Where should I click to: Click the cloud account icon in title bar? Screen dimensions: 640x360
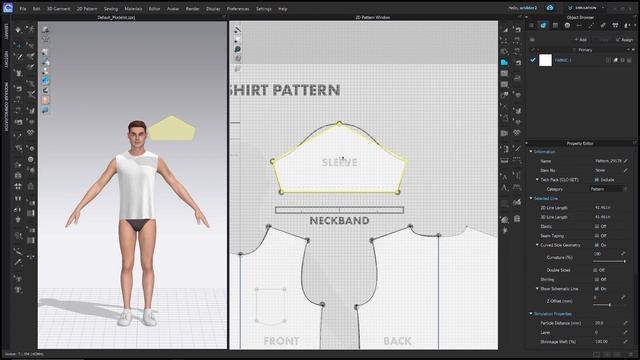click(550, 8)
